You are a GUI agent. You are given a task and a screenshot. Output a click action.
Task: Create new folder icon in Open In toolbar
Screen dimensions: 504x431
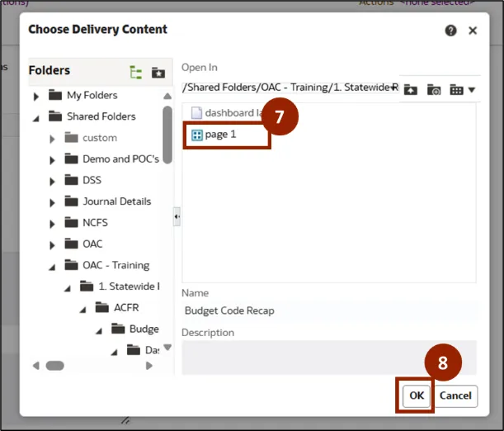434,90
